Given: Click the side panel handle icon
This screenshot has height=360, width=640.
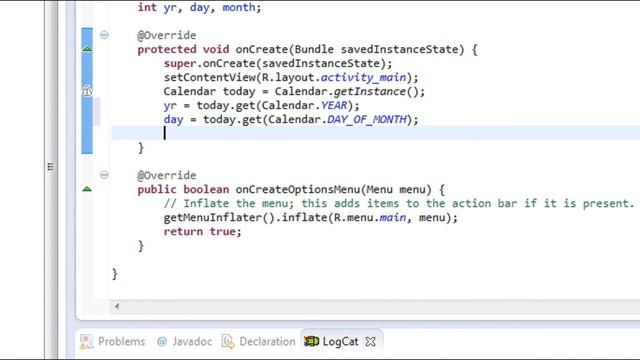Looking at the screenshot, I should click(51, 167).
